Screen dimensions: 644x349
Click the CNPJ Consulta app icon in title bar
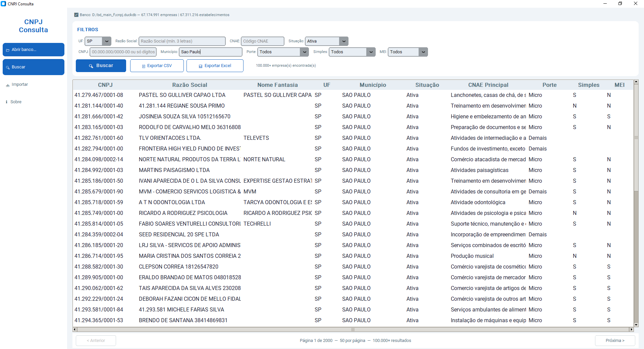click(3, 4)
